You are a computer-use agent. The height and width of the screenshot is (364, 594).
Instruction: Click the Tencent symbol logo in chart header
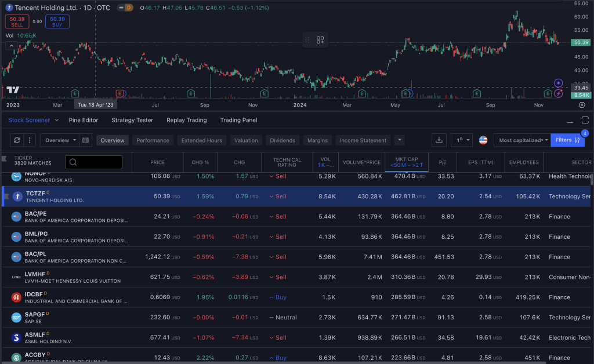[x=9, y=8]
